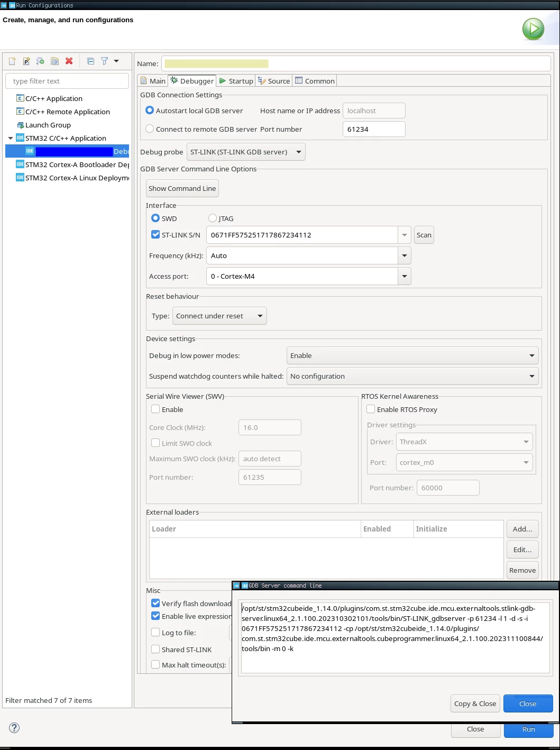Toggle Enable live expressions checkbox
This screenshot has height=750, width=560.
coord(155,616)
